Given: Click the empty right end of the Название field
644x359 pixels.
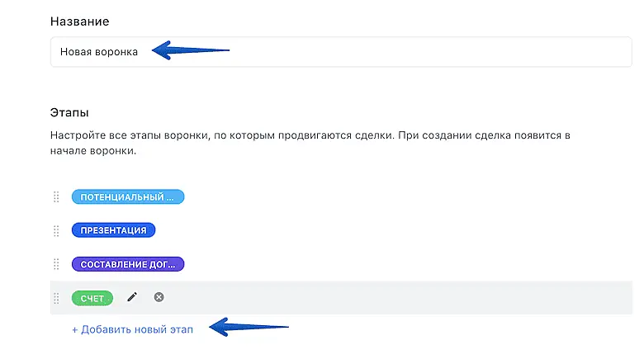Looking at the screenshot, I should [578, 52].
